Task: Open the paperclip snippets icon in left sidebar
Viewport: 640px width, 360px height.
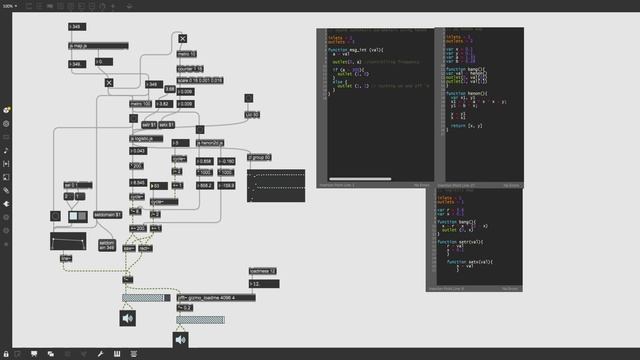Action: pyautogui.click(x=6, y=190)
